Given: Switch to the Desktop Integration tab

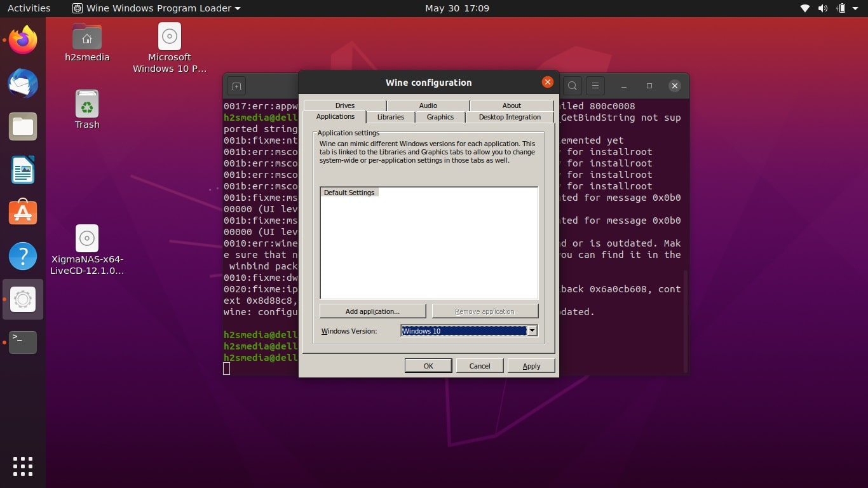Looking at the screenshot, I should pos(510,117).
